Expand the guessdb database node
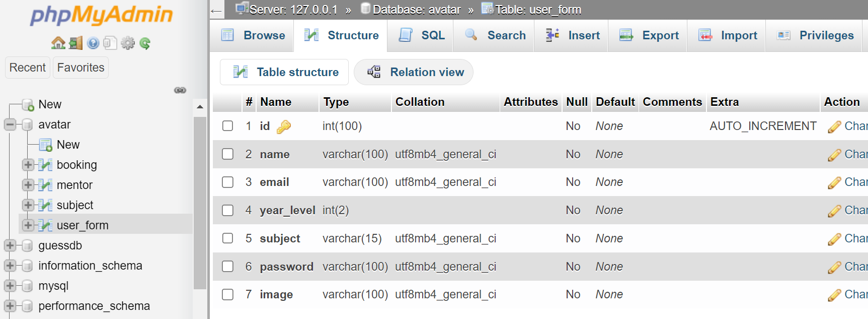 click(10, 245)
